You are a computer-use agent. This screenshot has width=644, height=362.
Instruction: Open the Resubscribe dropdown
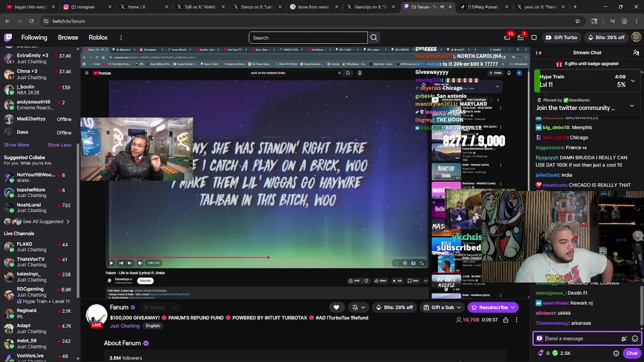pos(513,307)
